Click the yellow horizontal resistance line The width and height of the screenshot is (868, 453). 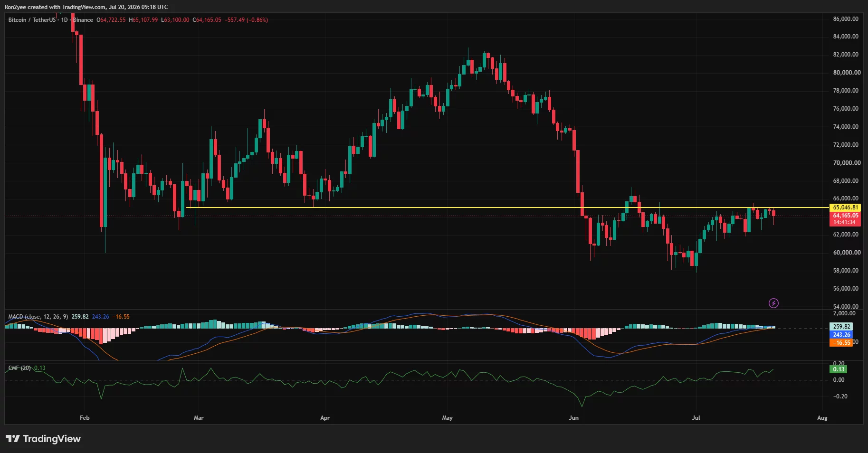(507, 208)
